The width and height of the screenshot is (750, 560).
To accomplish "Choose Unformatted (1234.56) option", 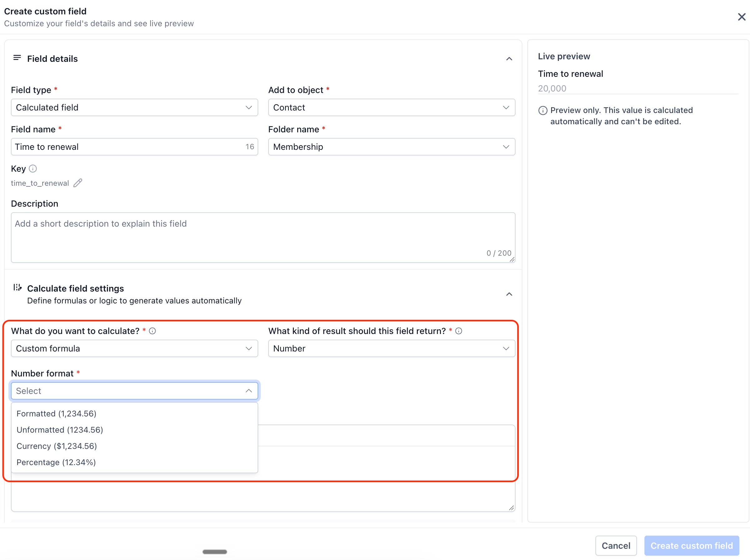I will coord(134,430).
